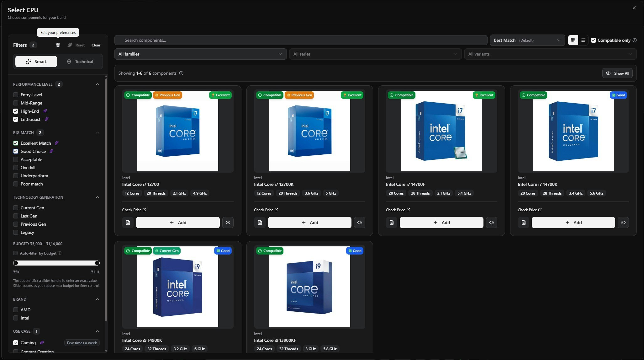The image size is (644, 360).
Task: Click the minimum budget slider handle
Action: pos(16,263)
